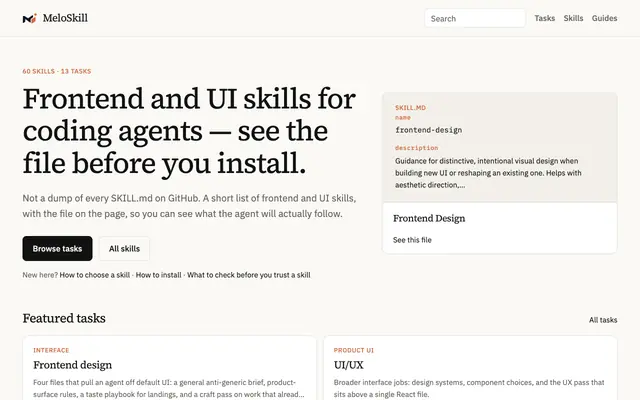
Task: Open the UI/UX featured task card
Action: click(x=470, y=368)
